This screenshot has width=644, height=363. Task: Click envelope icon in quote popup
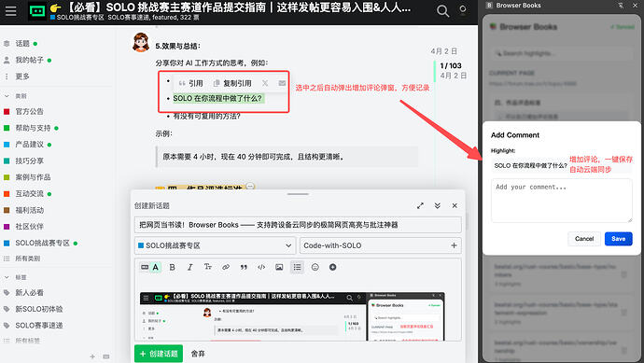(282, 83)
